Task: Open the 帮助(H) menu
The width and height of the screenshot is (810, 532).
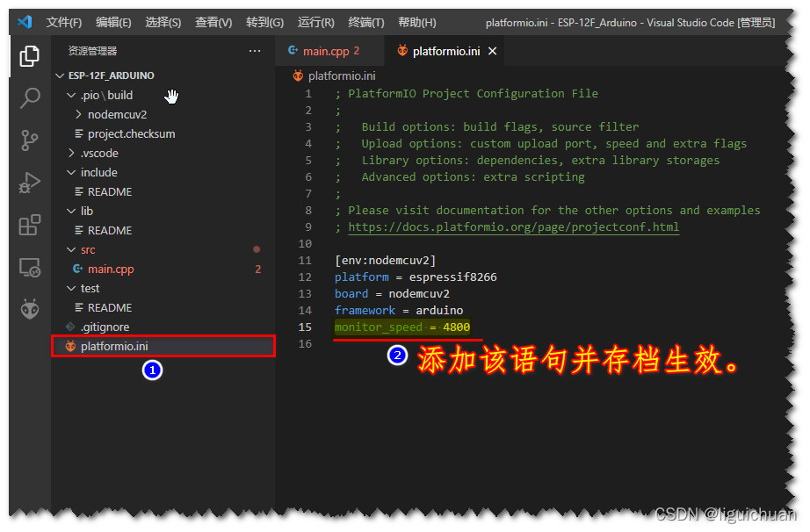Action: 417,22
